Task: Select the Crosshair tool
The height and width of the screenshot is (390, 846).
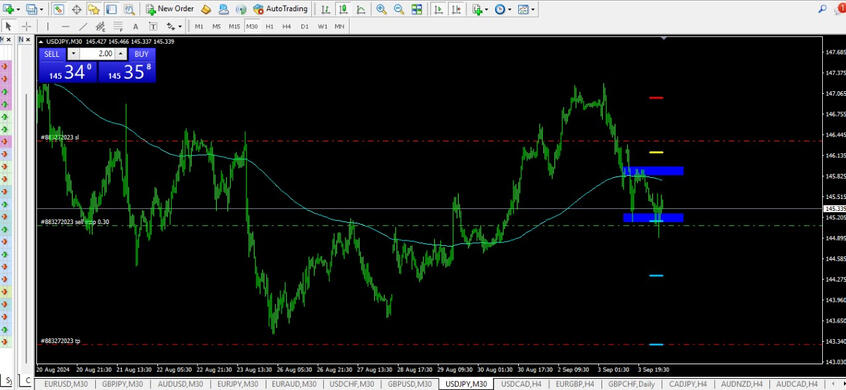Action: click(26, 26)
